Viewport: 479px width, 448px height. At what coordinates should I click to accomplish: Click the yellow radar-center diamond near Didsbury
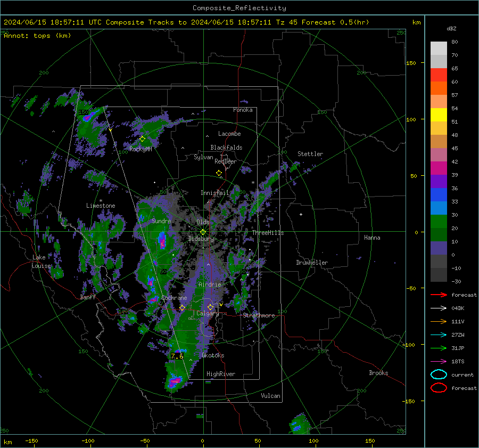(203, 232)
